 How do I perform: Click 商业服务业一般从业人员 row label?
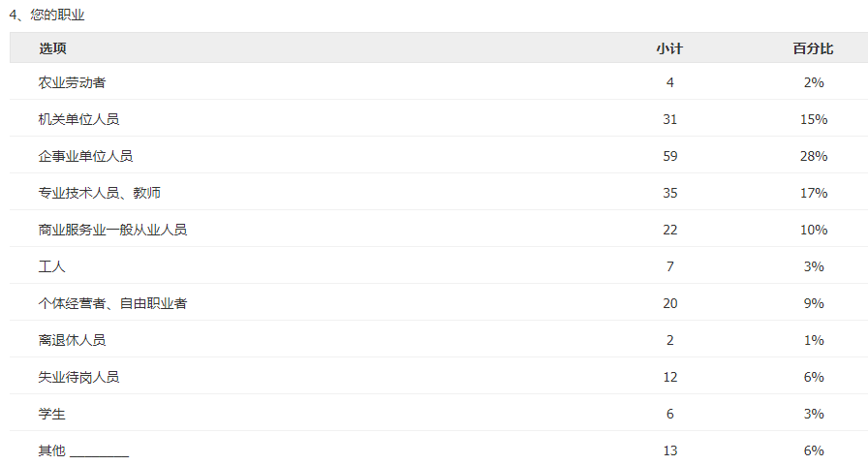coord(112,230)
